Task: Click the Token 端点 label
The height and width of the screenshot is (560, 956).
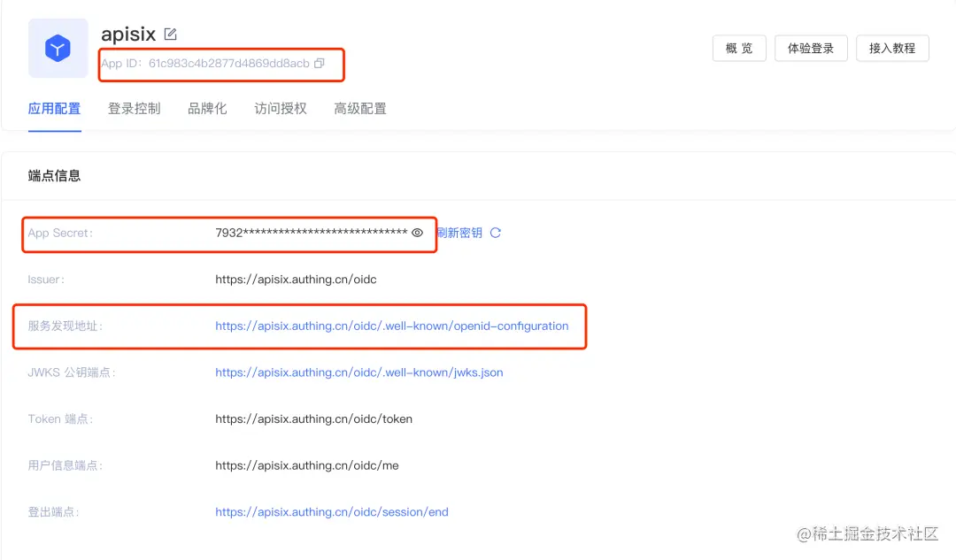Action: [x=60, y=418]
